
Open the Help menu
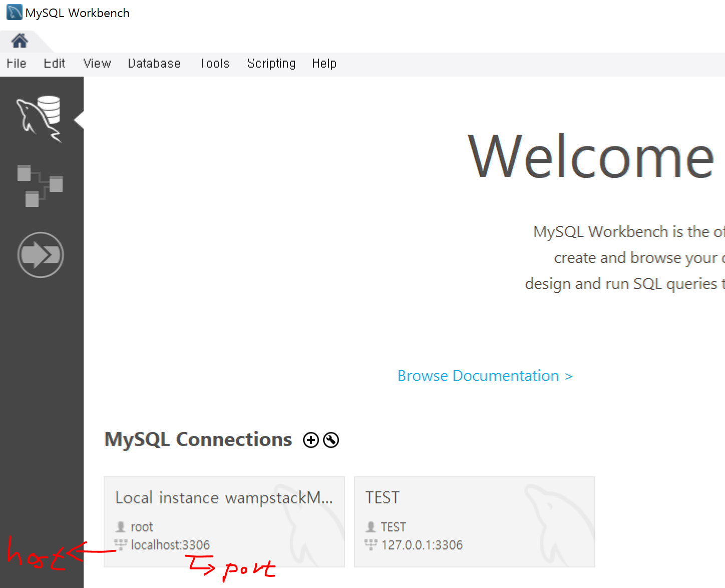pyautogui.click(x=324, y=64)
